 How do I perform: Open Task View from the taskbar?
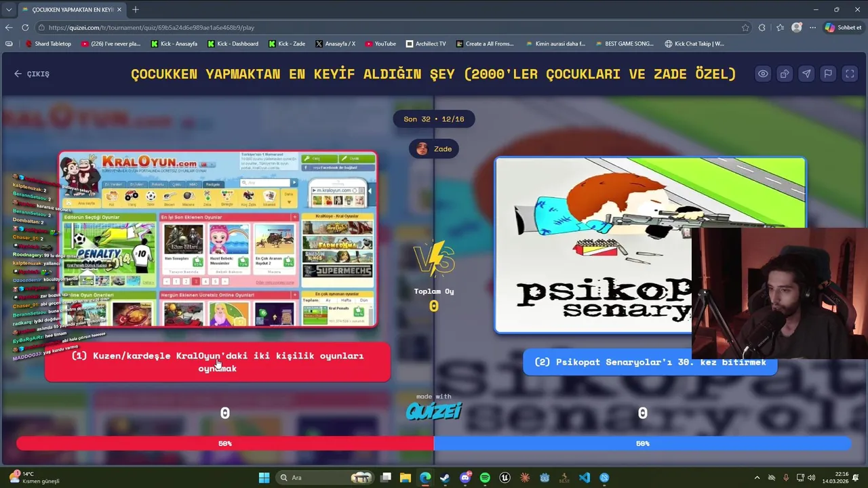click(x=386, y=478)
